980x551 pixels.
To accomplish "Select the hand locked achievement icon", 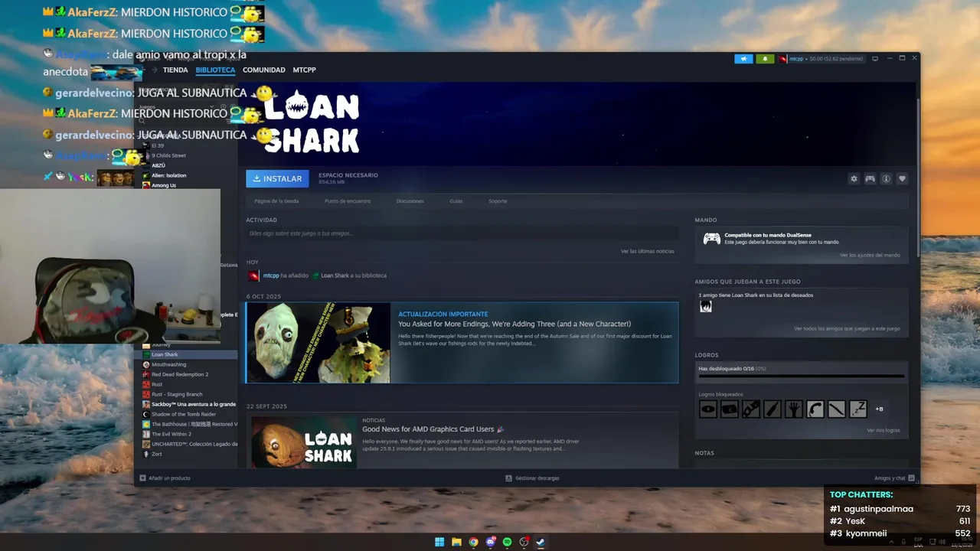I will point(793,409).
